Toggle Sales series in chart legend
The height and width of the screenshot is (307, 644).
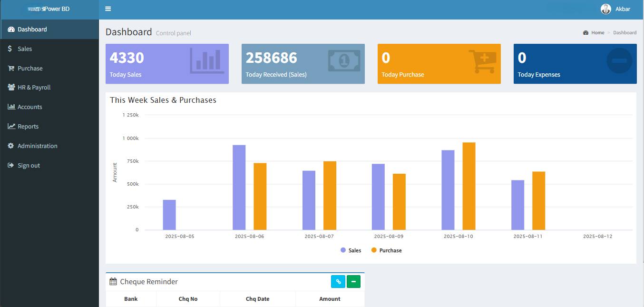[351, 250]
